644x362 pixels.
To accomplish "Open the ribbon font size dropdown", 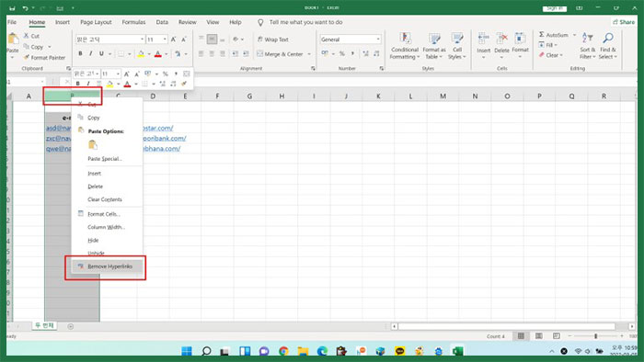I will 165,40.
